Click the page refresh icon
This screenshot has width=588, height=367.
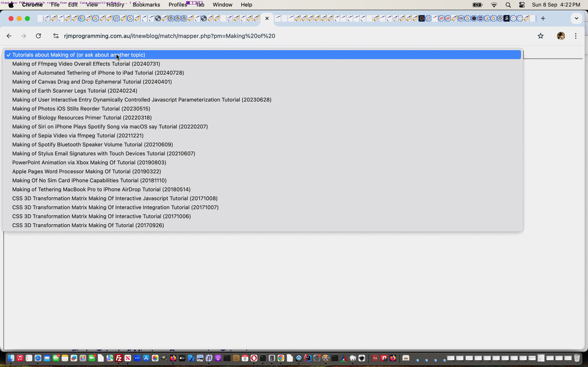(x=39, y=35)
